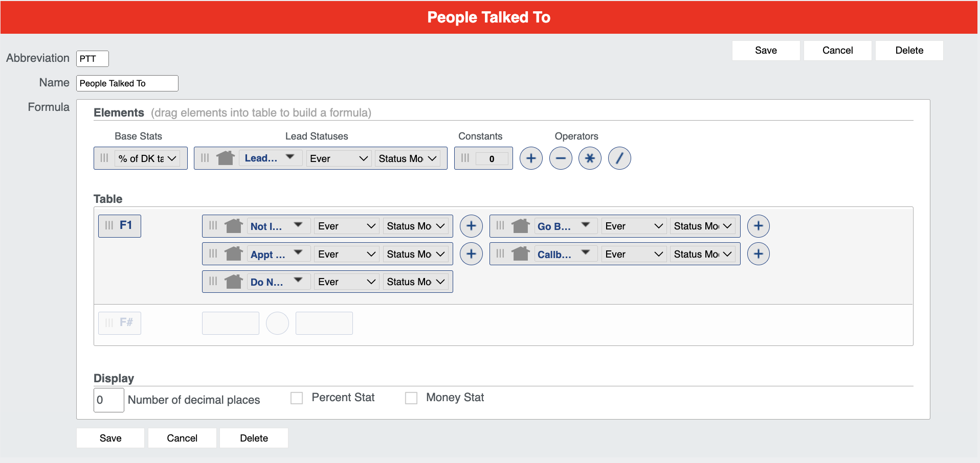Click the empty operator circle in F# row
This screenshot has height=463, width=980.
pyautogui.click(x=277, y=323)
